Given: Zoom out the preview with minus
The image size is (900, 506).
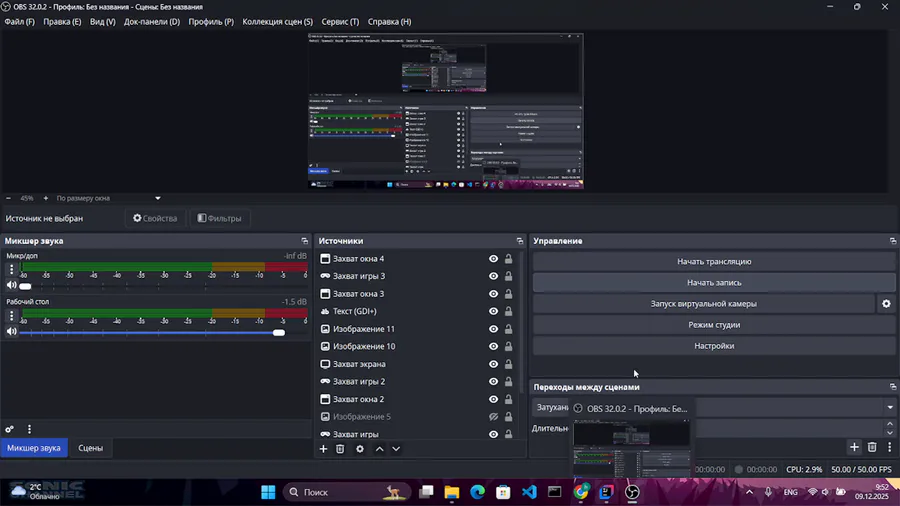Looking at the screenshot, I should coord(8,198).
